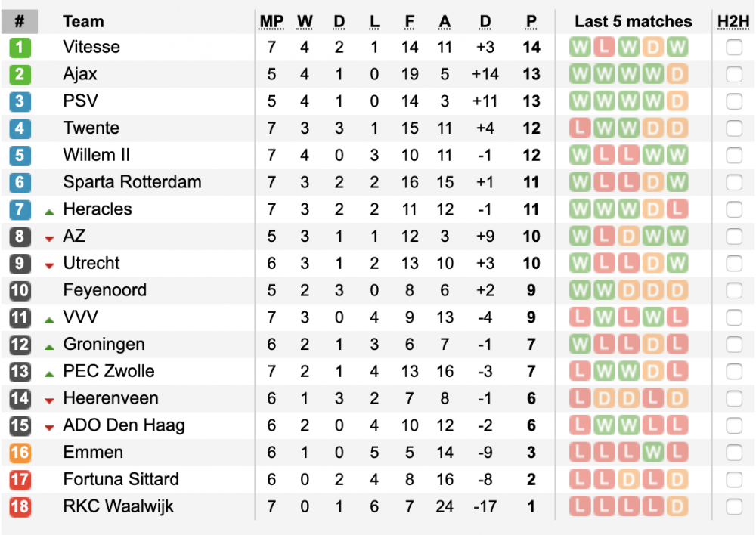Check the H2H box for PSV
The image size is (756, 535).
tap(733, 101)
